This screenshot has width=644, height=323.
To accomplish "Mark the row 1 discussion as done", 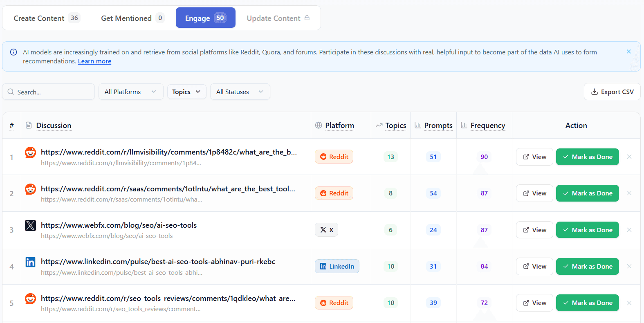I will click(x=587, y=157).
